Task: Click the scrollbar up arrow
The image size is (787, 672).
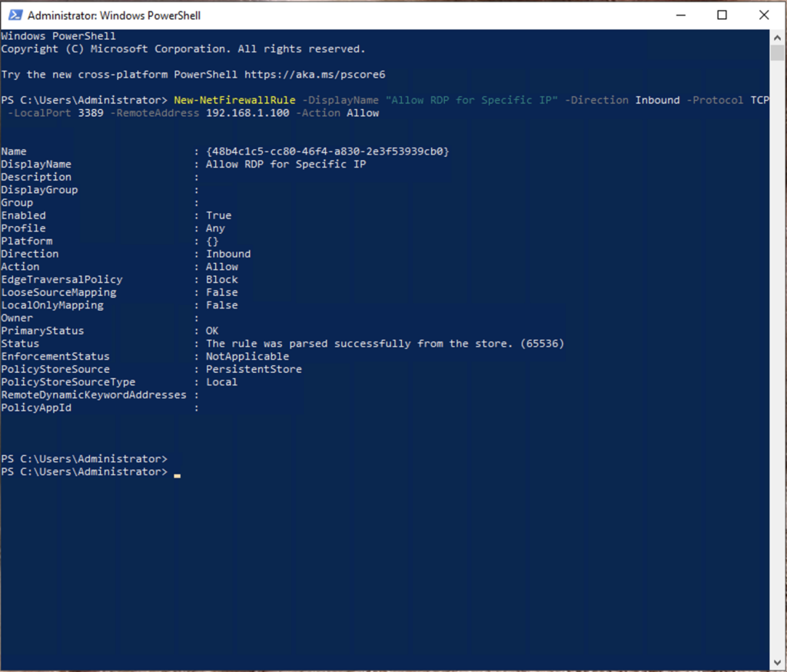Action: (778, 37)
